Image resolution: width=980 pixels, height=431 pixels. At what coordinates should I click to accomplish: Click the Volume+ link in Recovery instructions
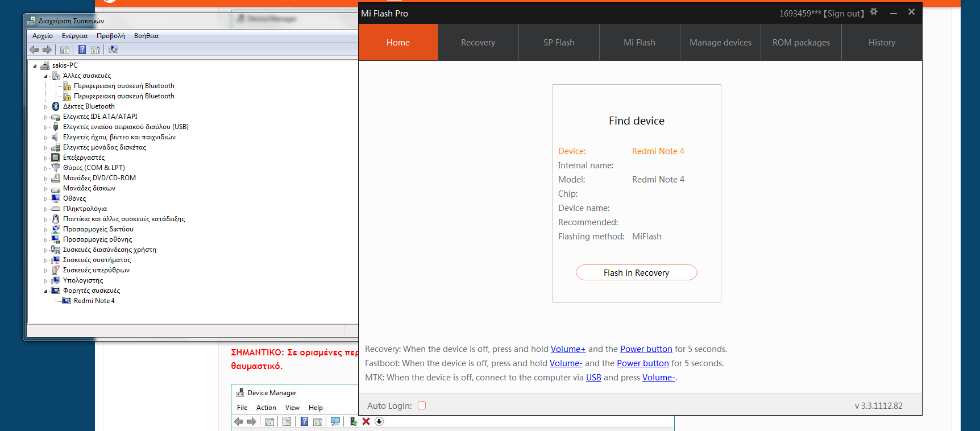coord(568,349)
